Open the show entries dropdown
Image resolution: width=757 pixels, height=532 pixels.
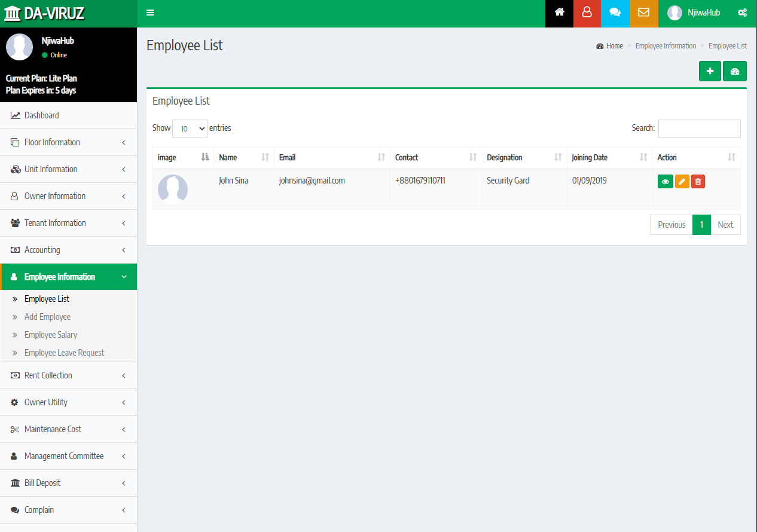point(190,129)
